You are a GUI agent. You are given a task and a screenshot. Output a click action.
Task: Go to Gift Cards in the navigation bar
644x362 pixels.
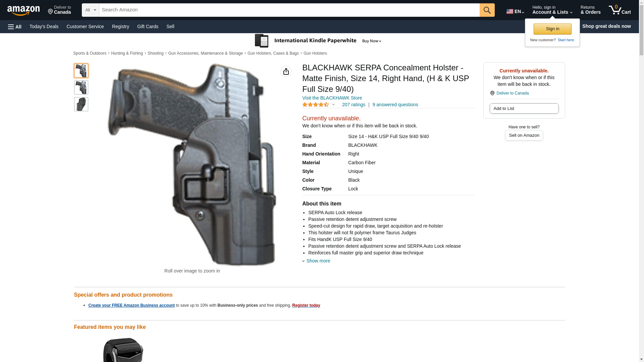pyautogui.click(x=148, y=26)
